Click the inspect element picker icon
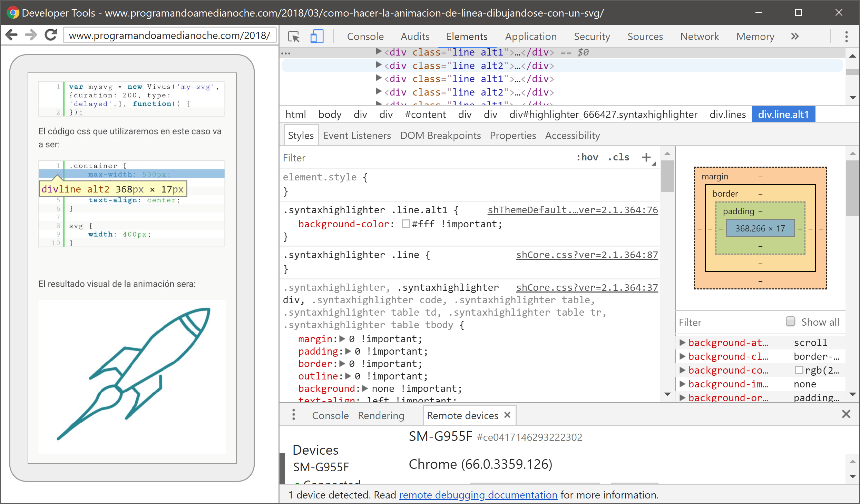860x504 pixels. coord(294,37)
